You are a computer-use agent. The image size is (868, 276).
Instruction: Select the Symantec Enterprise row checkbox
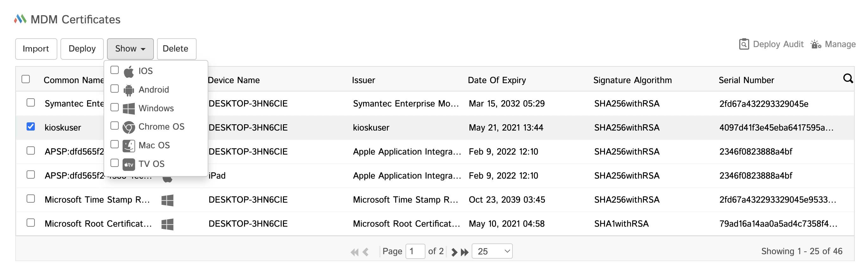[x=31, y=103]
